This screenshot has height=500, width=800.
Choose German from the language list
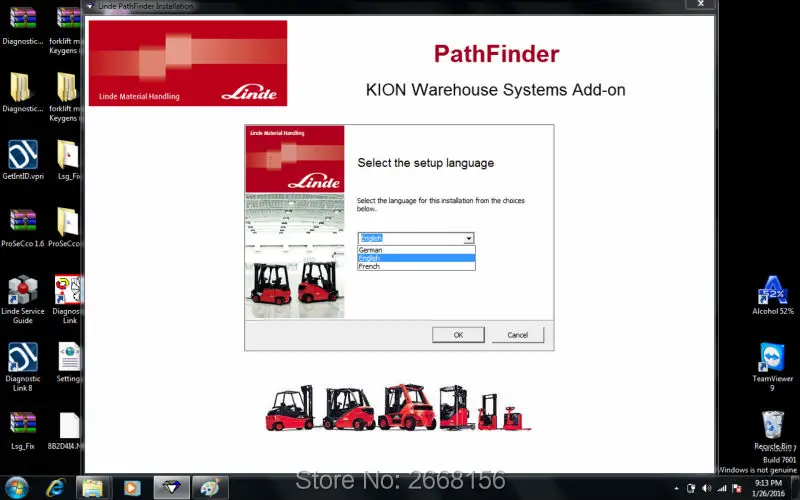point(416,250)
